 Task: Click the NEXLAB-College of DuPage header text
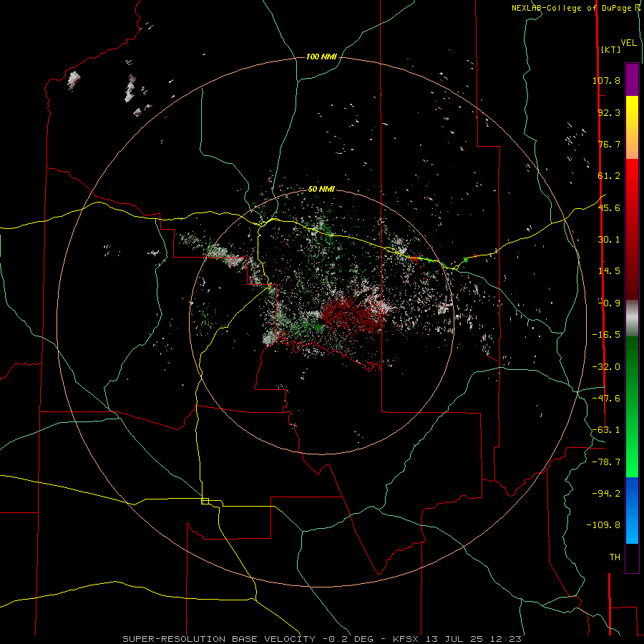(x=575, y=8)
